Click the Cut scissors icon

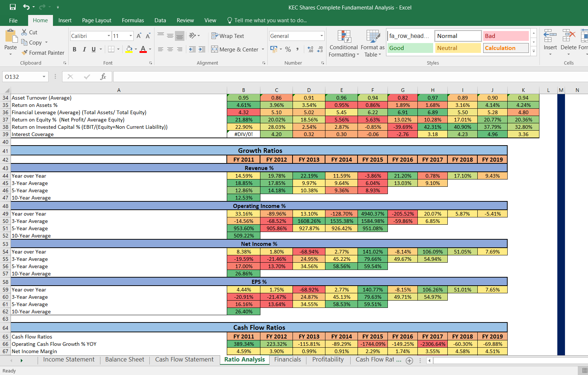[24, 32]
